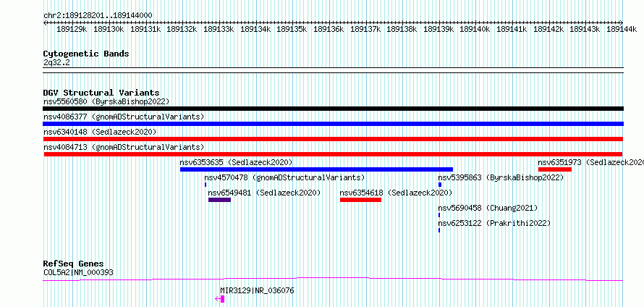This screenshot has height=307, width=644.
Task: Click the 189135k ruler tick label
Action: [x=292, y=30]
